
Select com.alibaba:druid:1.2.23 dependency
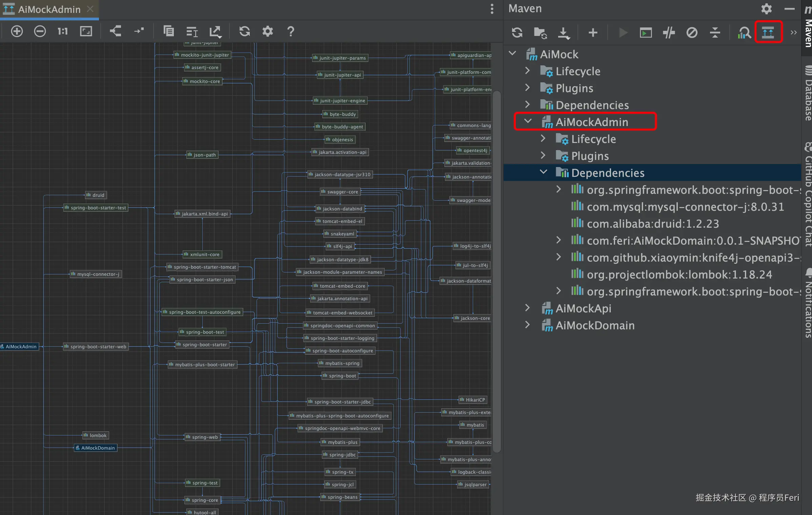coord(652,224)
